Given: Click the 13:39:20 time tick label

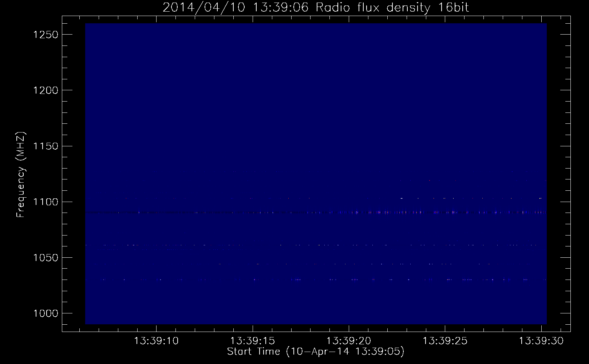Looking at the screenshot, I should pyautogui.click(x=349, y=341).
